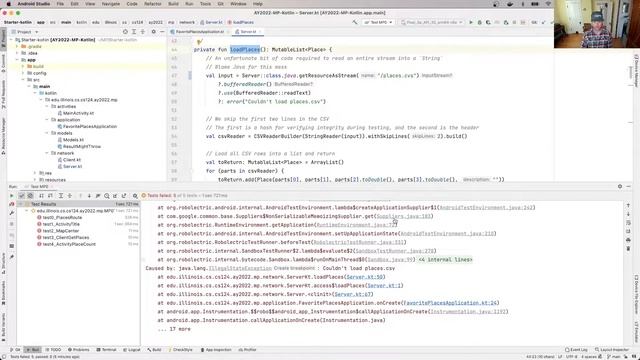The width and height of the screenshot is (640, 360).
Task: Expand all test results
Action: tap(61, 196)
